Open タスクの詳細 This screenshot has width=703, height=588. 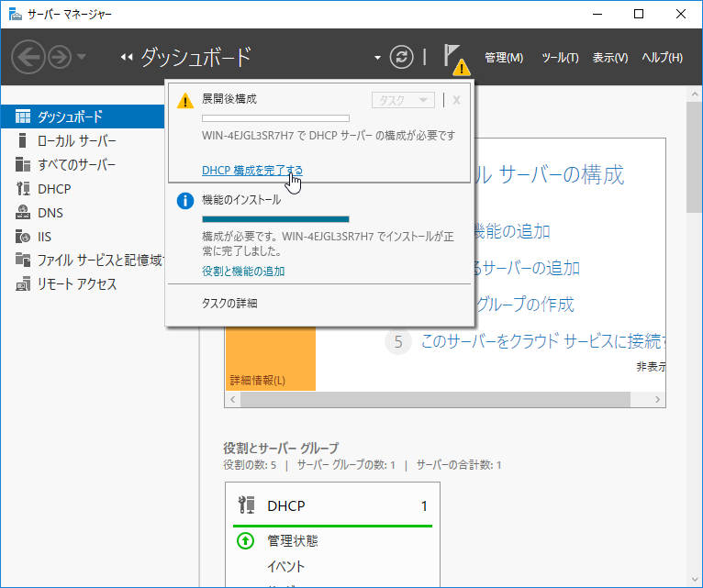[229, 304]
